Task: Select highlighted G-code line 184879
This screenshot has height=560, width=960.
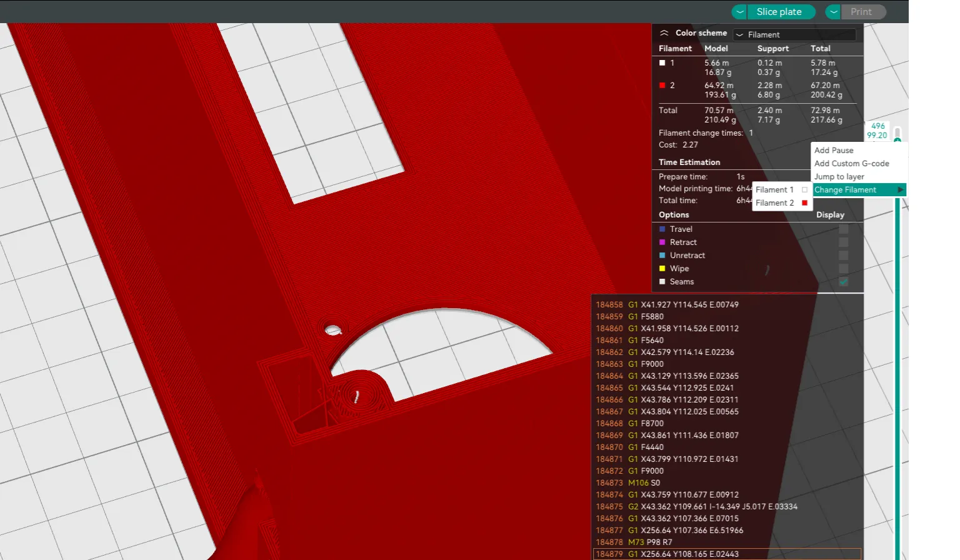Action: point(728,554)
